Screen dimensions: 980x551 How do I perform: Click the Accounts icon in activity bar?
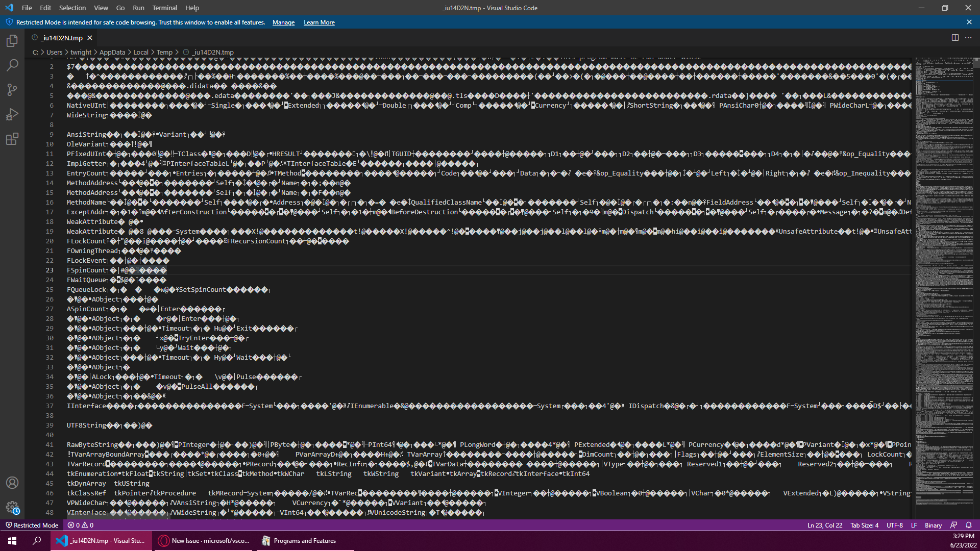point(12,483)
